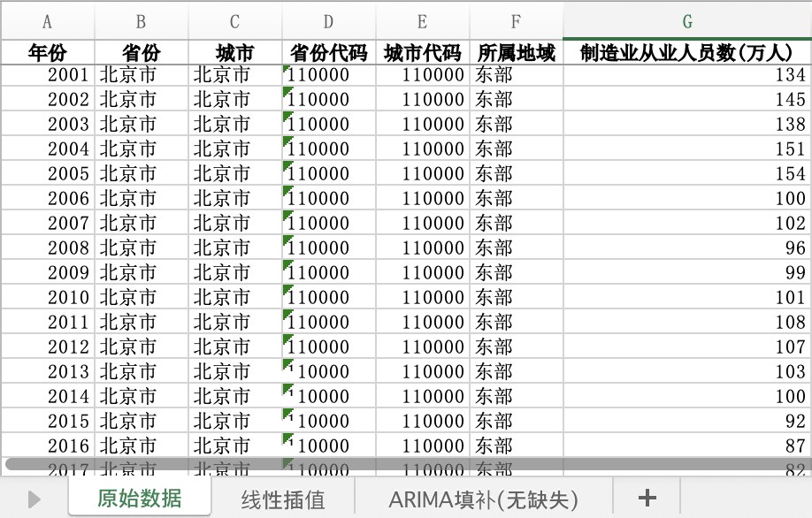
Task: Select 城市 cell 北京市 in 2012 row
Action: 235,347
